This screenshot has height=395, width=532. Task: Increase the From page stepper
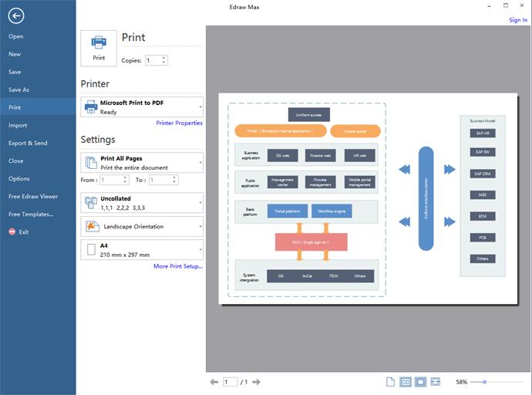pos(125,177)
